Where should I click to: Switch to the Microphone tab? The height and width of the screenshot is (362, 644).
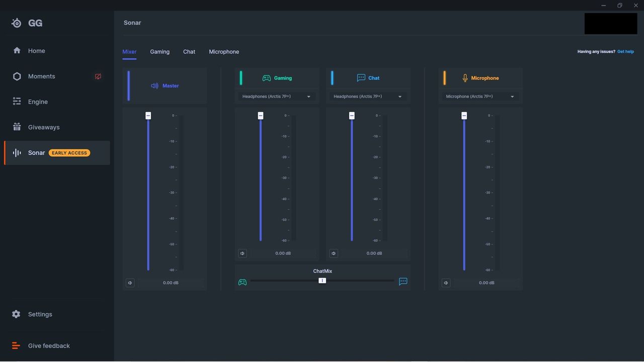[224, 52]
